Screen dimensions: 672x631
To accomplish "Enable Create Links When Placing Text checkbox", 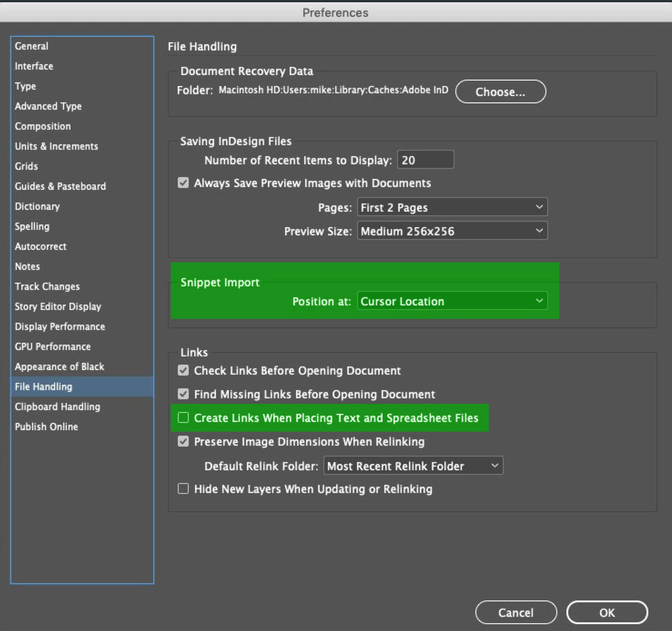I will tap(183, 418).
